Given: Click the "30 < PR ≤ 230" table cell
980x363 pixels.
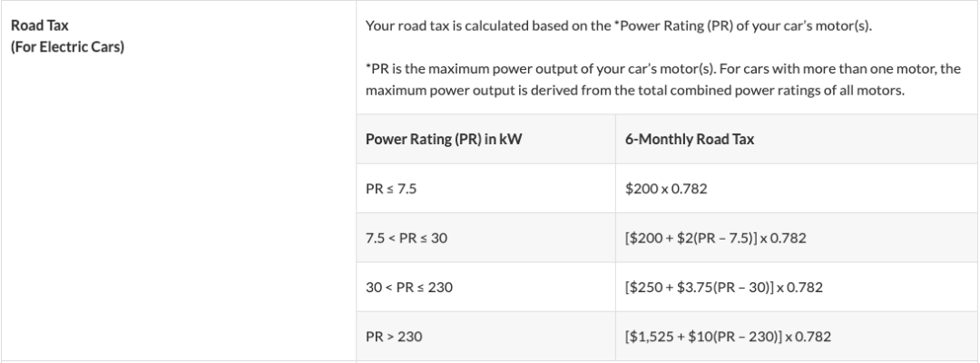Looking at the screenshot, I should [409, 289].
